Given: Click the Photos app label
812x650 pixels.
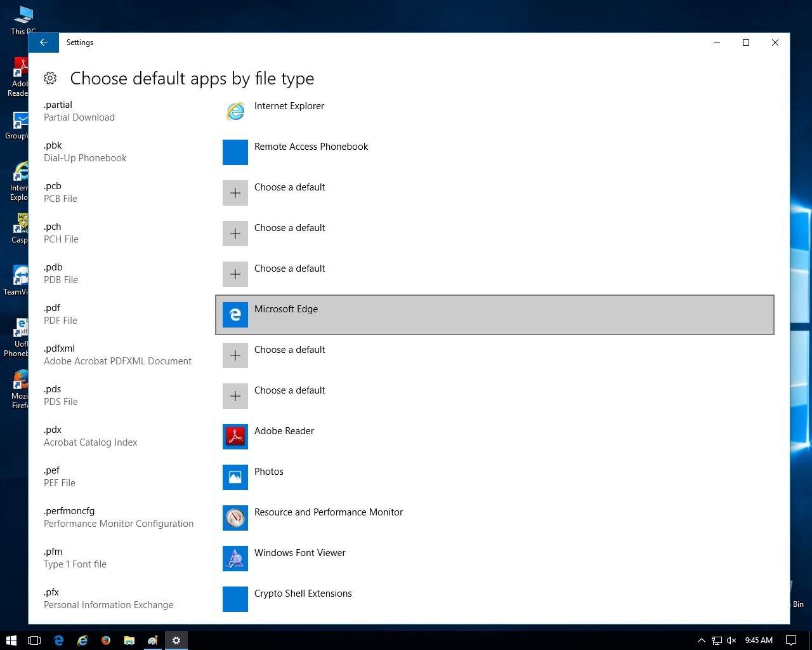Looking at the screenshot, I should click(269, 472).
